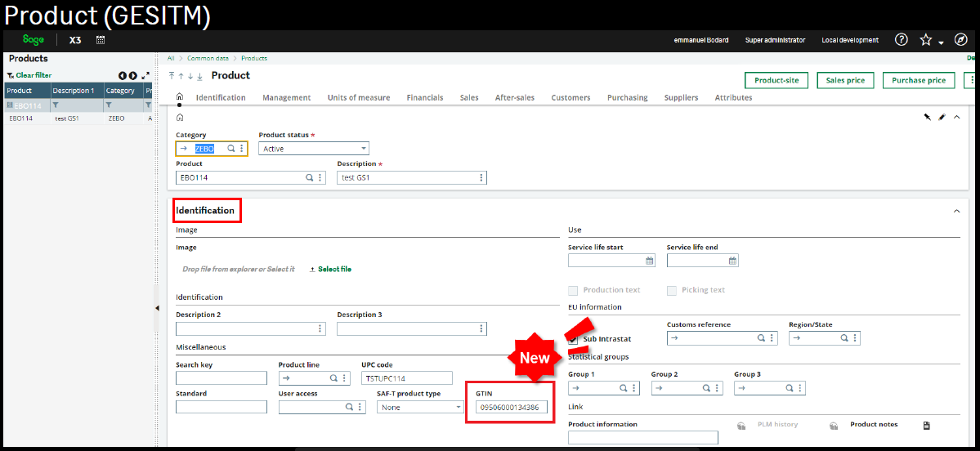Image resolution: width=980 pixels, height=451 pixels.
Task: Click the Purchase price button
Action: coord(919,80)
